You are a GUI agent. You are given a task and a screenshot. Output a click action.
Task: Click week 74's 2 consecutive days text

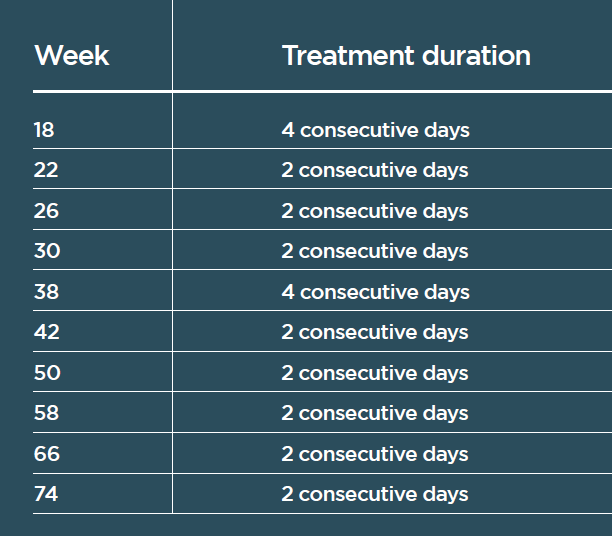click(x=375, y=495)
